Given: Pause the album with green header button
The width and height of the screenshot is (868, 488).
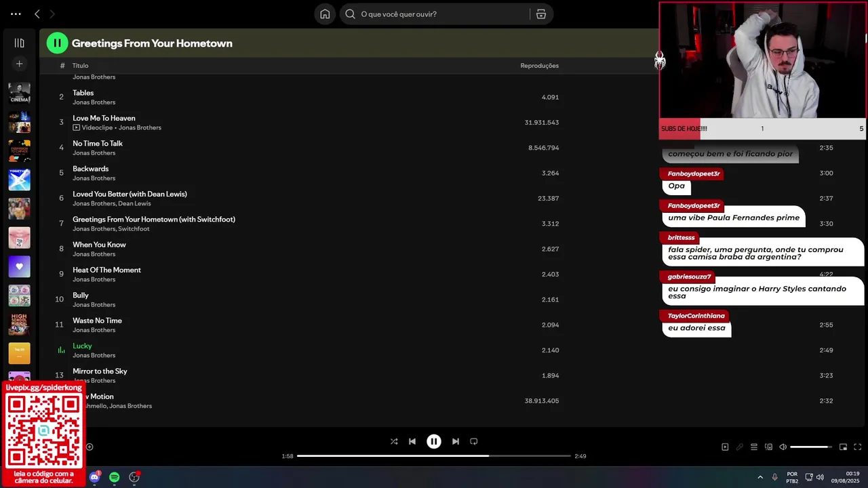Looking at the screenshot, I should pyautogui.click(x=57, y=43).
